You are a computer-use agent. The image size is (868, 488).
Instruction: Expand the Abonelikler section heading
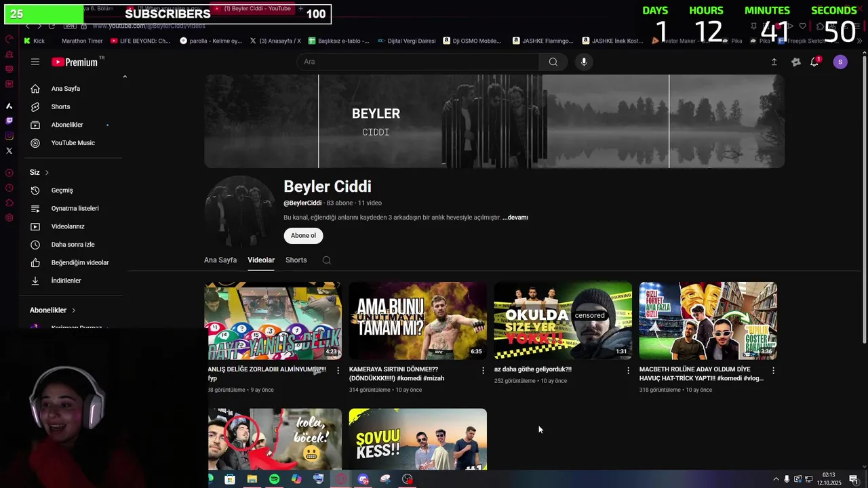(53, 310)
